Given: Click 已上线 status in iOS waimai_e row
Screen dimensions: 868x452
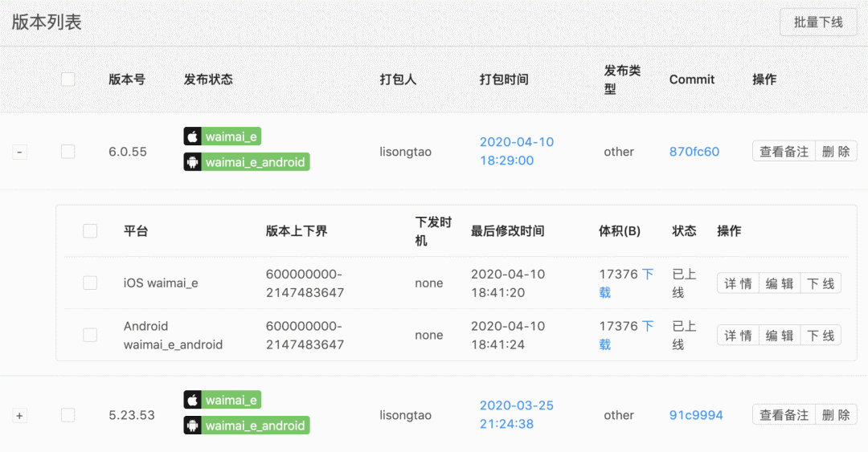Looking at the screenshot, I should (684, 283).
